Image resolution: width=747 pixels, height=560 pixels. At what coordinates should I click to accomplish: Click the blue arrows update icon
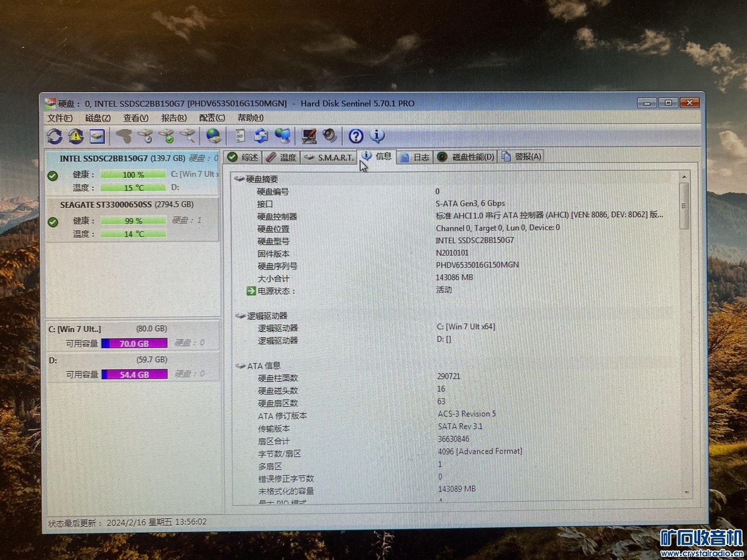pyautogui.click(x=261, y=136)
